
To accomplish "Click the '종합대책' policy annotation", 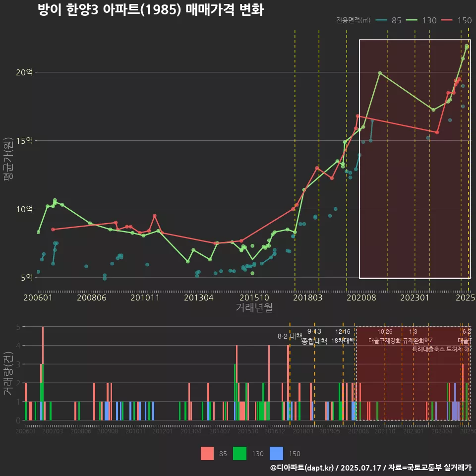I will point(314,341).
